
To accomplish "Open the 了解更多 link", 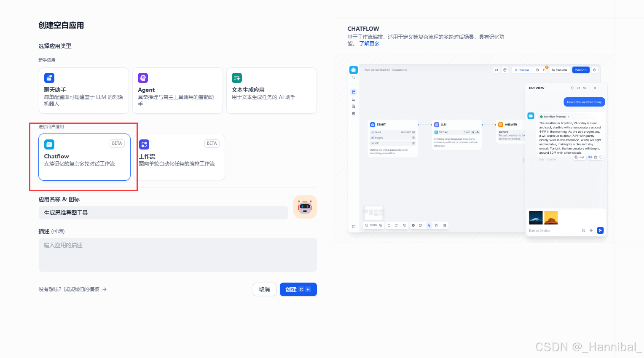I will 369,43.
